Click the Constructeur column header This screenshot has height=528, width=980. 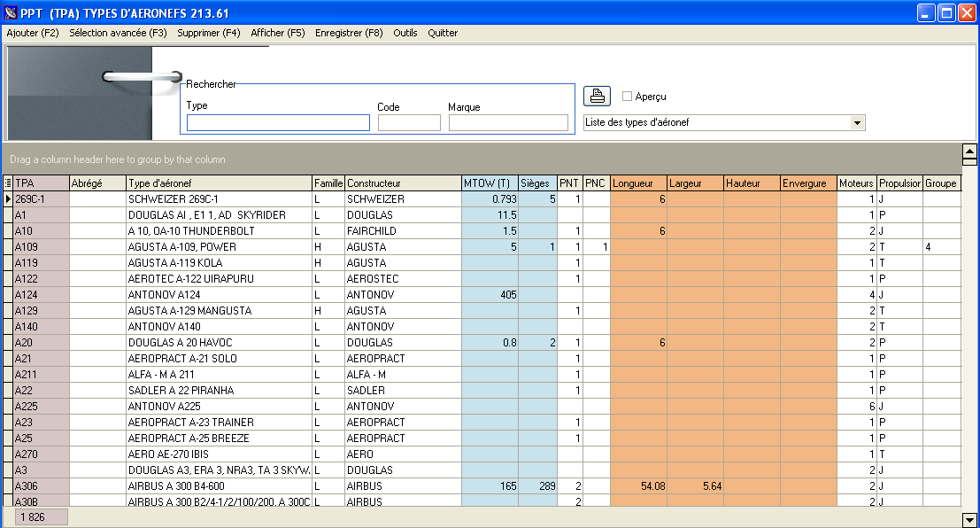click(403, 183)
